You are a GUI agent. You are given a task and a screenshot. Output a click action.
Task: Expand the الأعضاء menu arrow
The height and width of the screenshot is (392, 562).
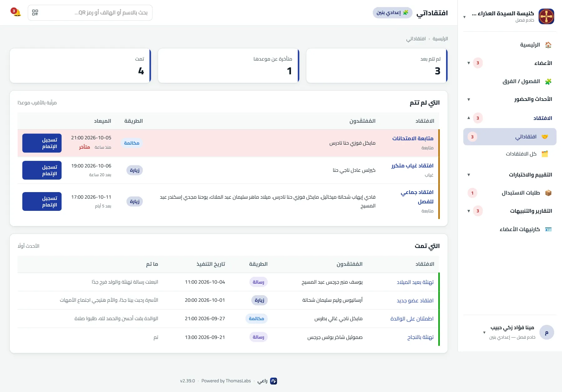(x=469, y=63)
